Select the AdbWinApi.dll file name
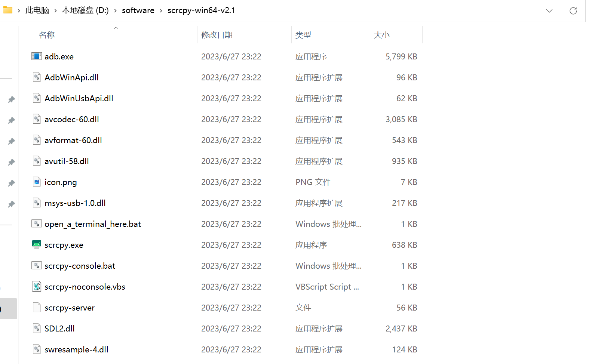 click(x=71, y=77)
